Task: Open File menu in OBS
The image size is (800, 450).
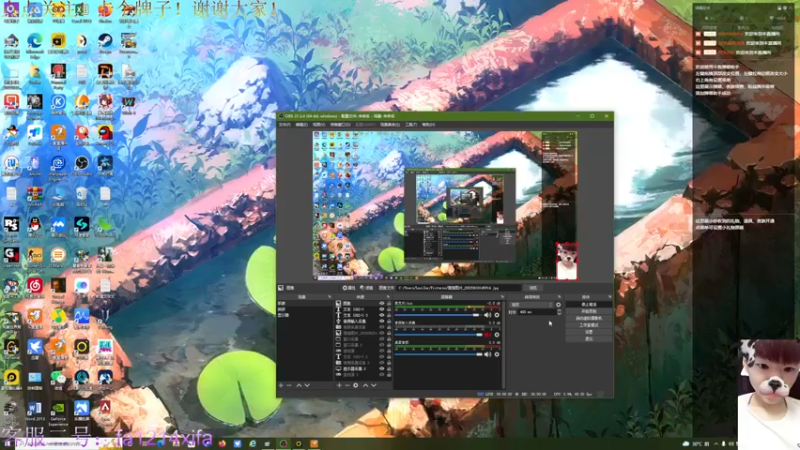Action: pos(285,124)
